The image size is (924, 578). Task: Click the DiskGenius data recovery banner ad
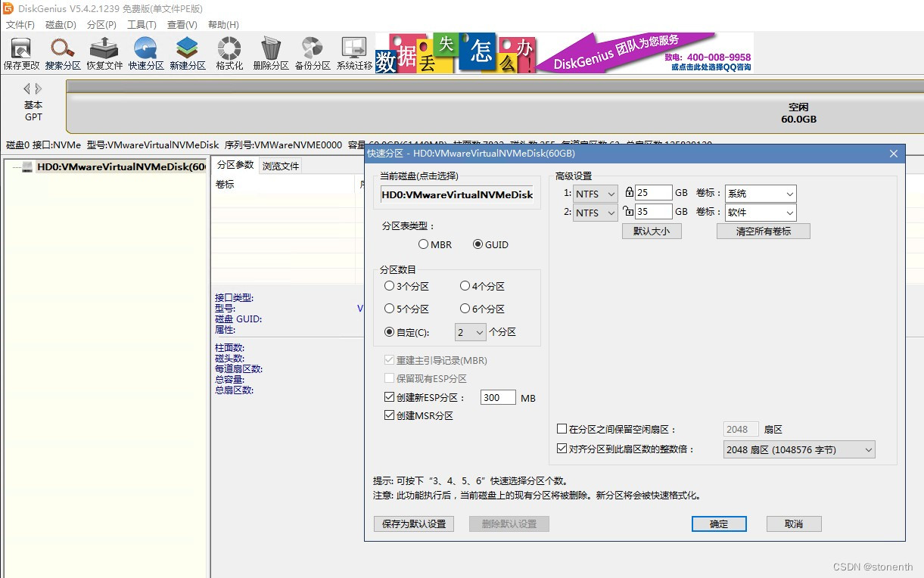565,53
